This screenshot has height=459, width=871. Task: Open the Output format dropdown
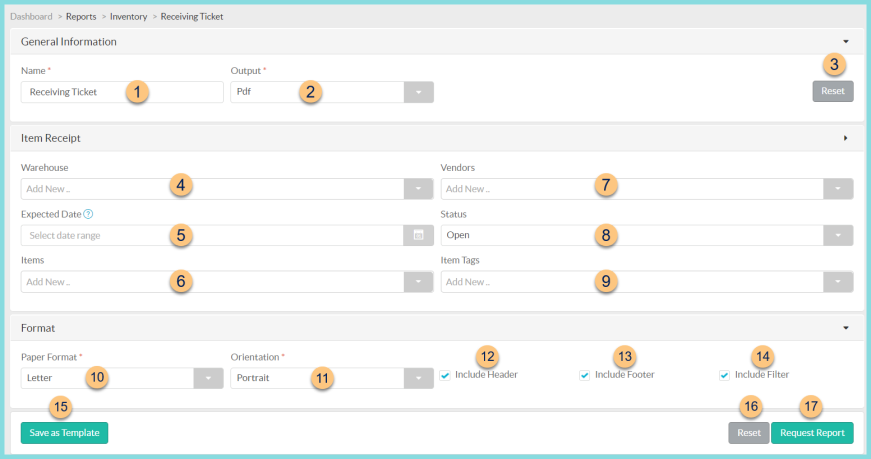click(x=418, y=92)
